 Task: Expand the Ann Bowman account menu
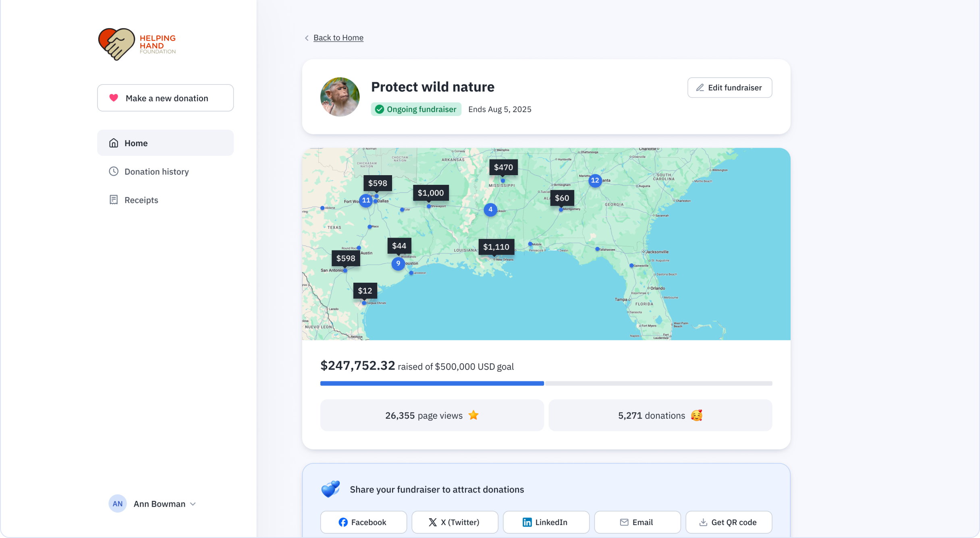pyautogui.click(x=193, y=504)
